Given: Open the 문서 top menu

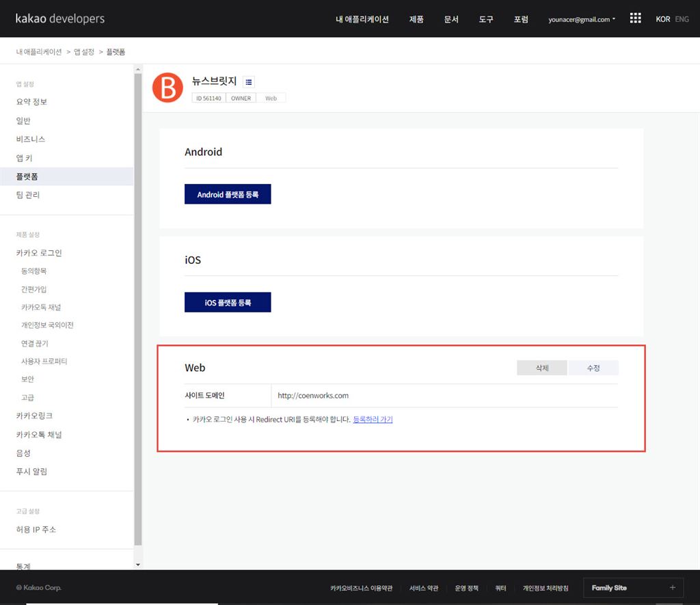Looking at the screenshot, I should (451, 19).
